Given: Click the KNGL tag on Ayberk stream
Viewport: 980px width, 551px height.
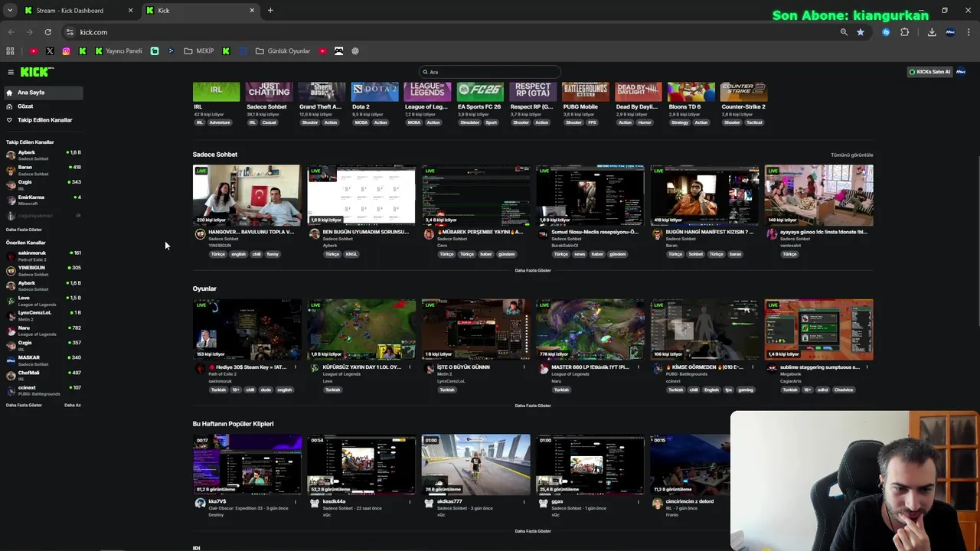Looking at the screenshot, I should point(351,254).
